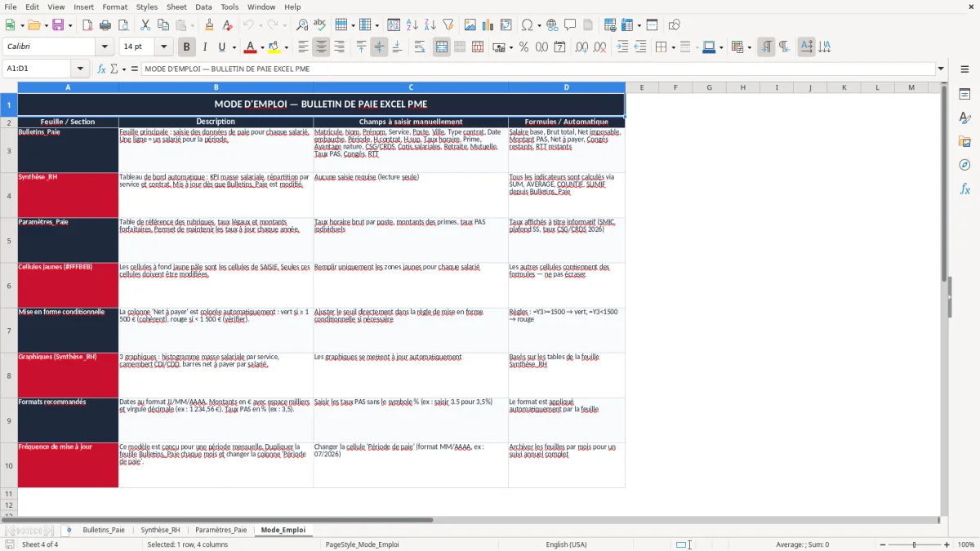Screen dimensions: 980x551
Task: Run Spelling check (abc) icon
Action: (x=320, y=25)
